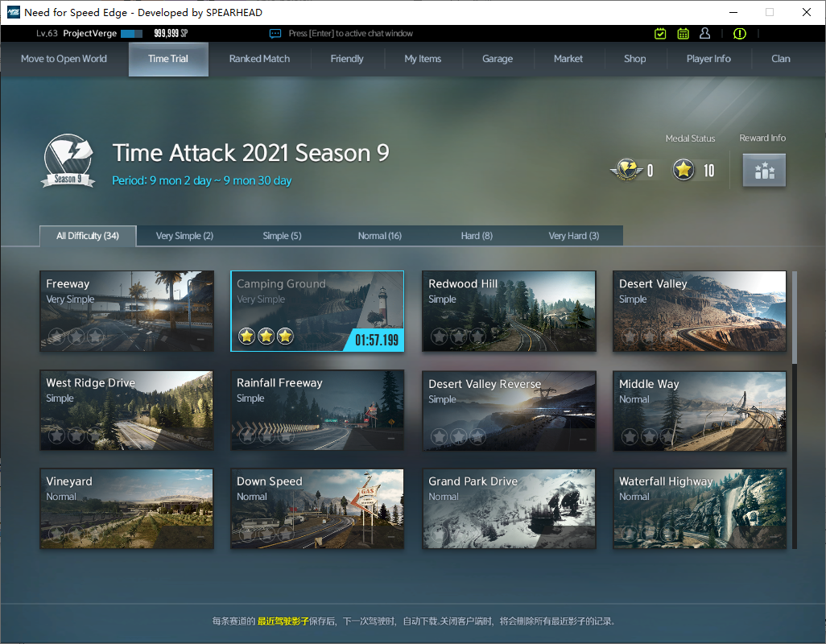Select the Freeway track card
The width and height of the screenshot is (826, 644).
tap(127, 312)
